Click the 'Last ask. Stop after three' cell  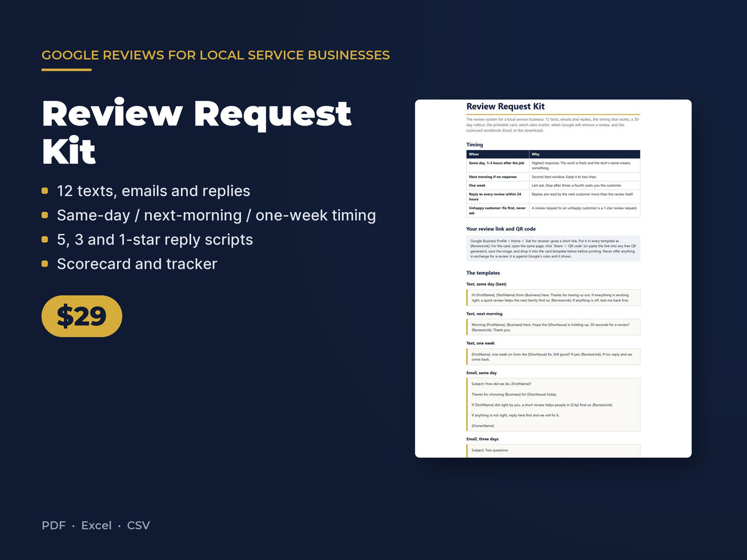coord(585,185)
